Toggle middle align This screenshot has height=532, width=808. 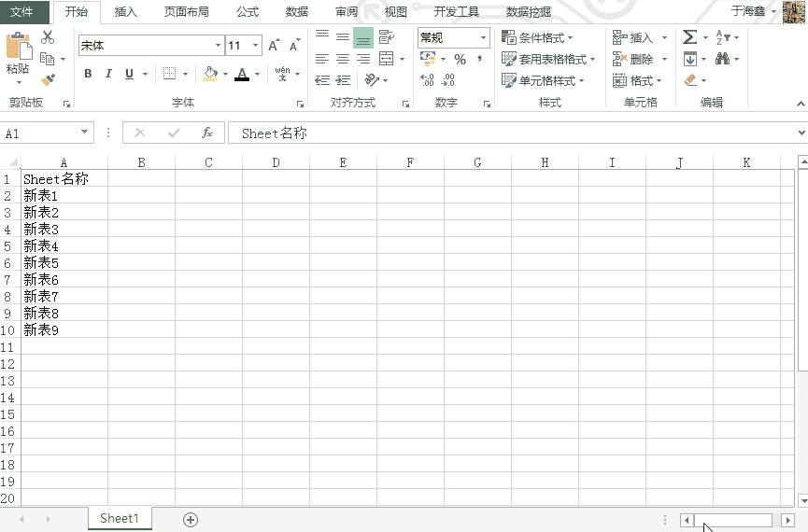343,36
